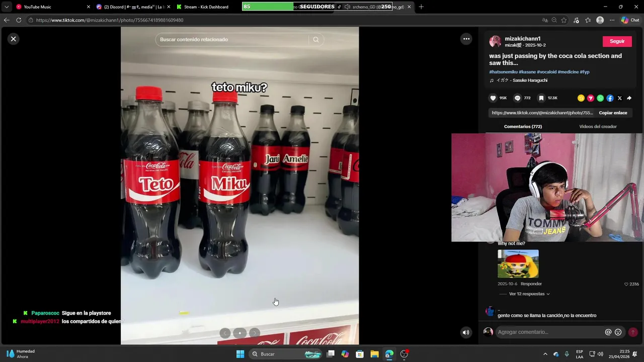Viewport: 644px width, 362px height.
Task: Share the post to X
Action: click(x=619, y=98)
